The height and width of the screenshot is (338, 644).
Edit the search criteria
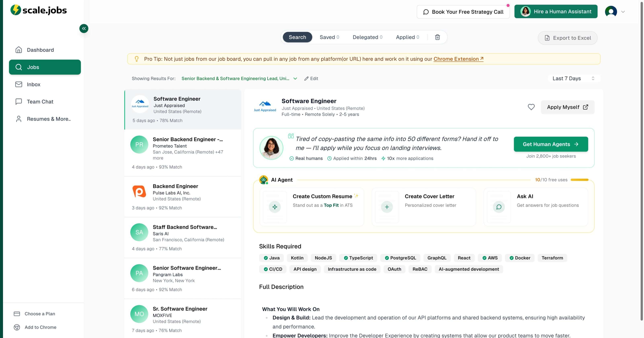point(311,78)
